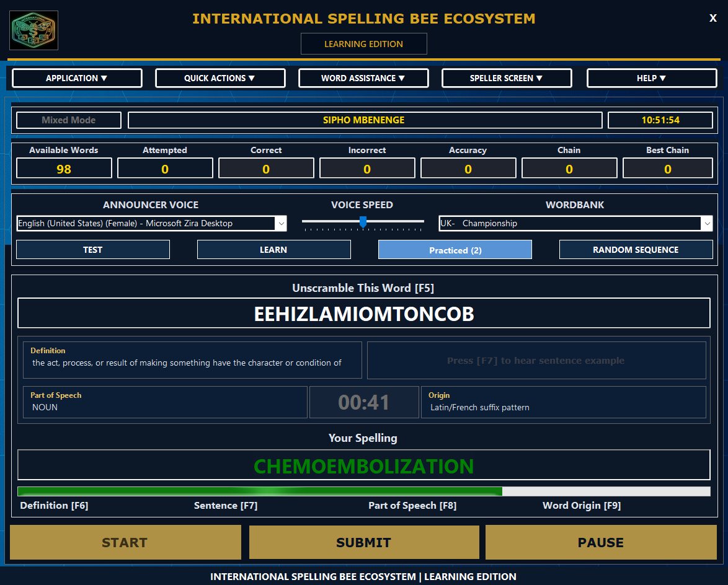Screen dimensions: 728x585
Task: Switch to LEARN mode
Action: click(273, 250)
